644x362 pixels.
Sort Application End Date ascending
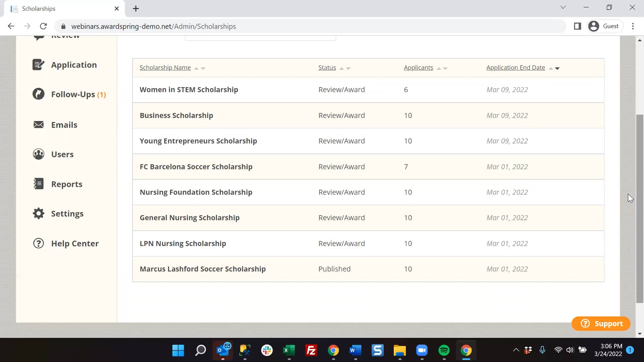point(550,68)
